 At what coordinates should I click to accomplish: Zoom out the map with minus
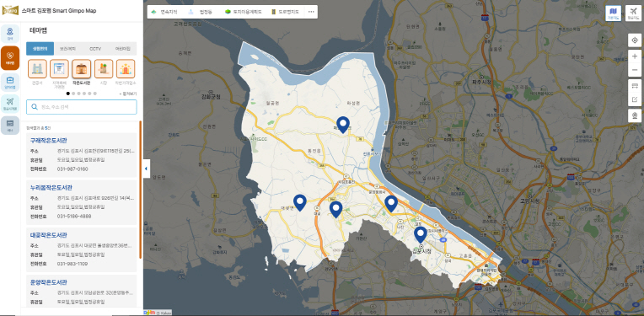(635, 70)
